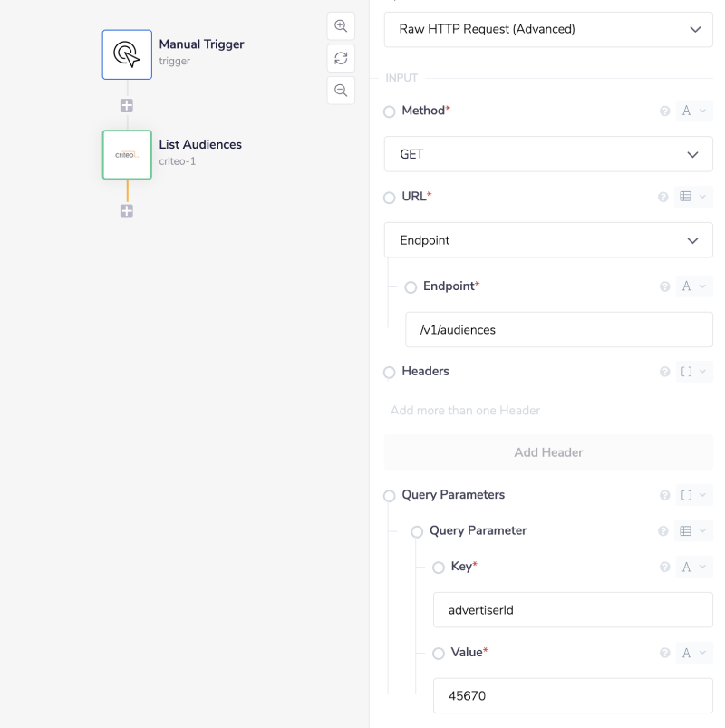
Task: Click the table data-type icon beside URL
Action: (x=687, y=196)
